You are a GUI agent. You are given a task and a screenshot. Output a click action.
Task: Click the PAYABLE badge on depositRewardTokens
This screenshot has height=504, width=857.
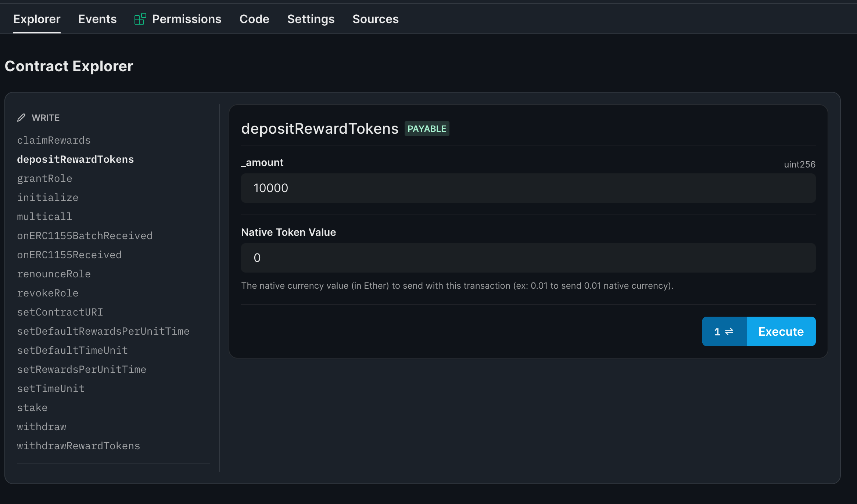pos(427,129)
